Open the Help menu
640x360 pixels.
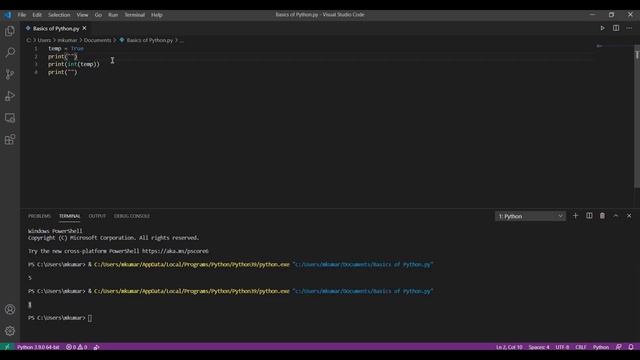click(157, 15)
